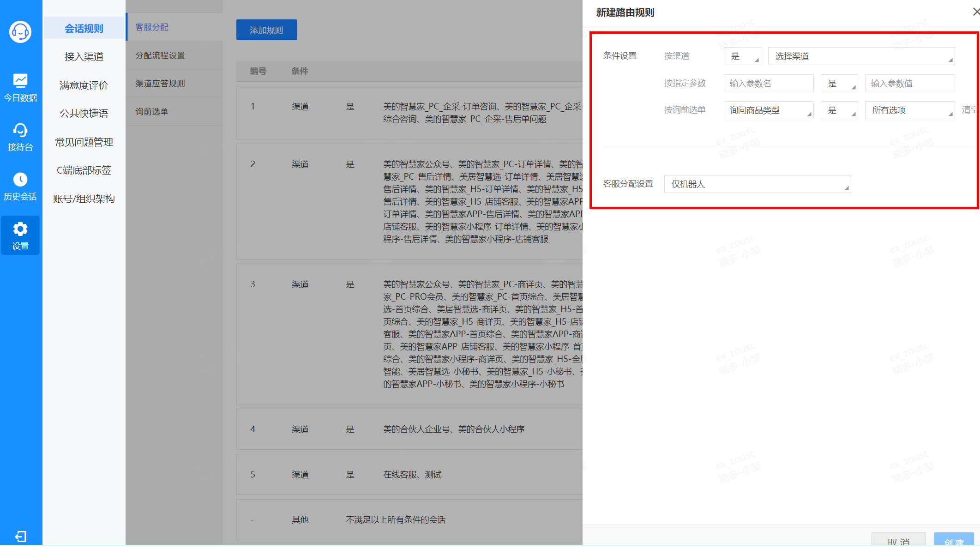Open the 常见问题管理 menu item

pyautogui.click(x=84, y=142)
